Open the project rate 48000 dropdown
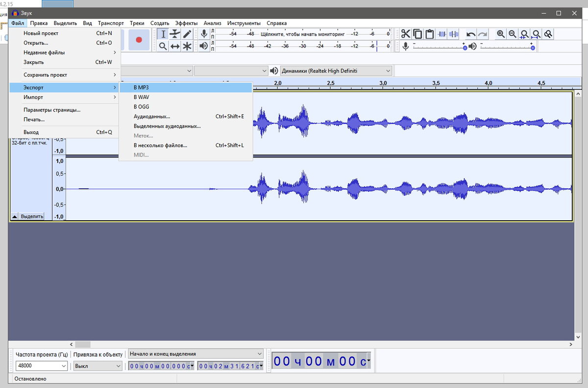The height and width of the screenshot is (388, 588). (42, 366)
